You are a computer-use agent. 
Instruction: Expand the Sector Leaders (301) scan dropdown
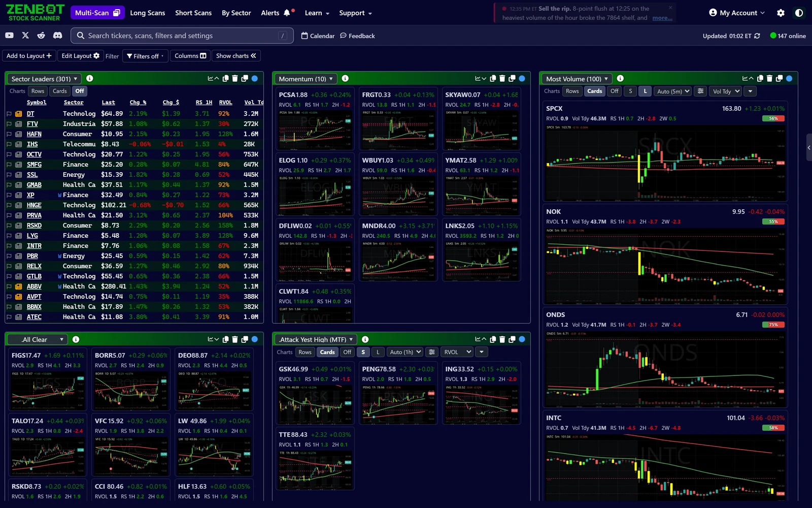(44, 79)
